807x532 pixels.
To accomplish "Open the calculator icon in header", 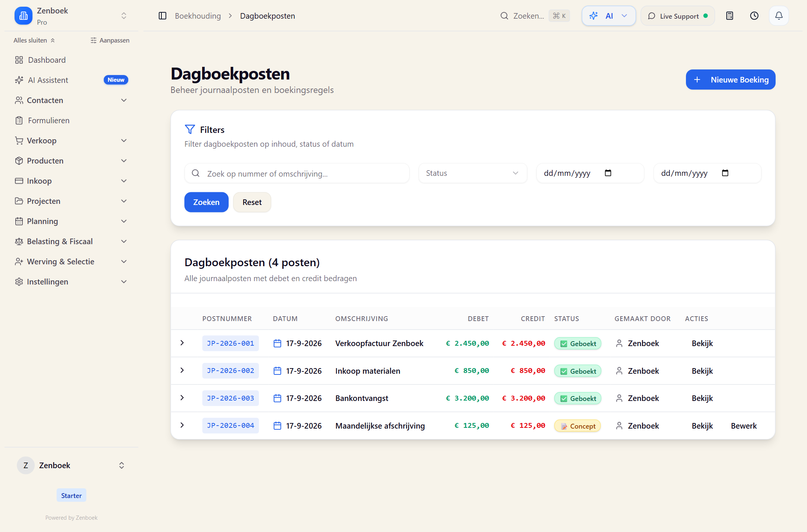I will point(730,16).
